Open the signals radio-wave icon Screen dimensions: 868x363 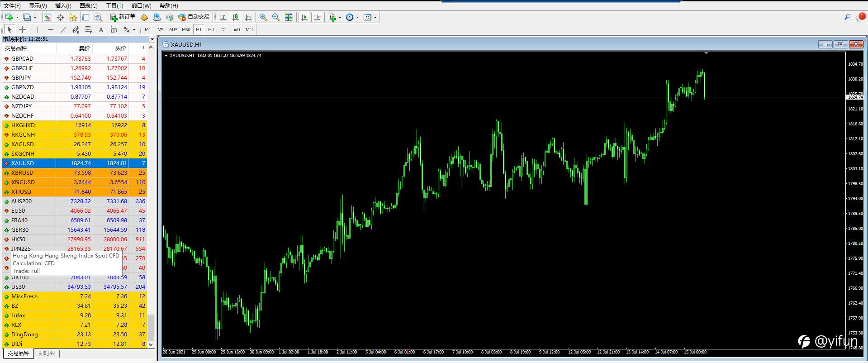coord(170,17)
